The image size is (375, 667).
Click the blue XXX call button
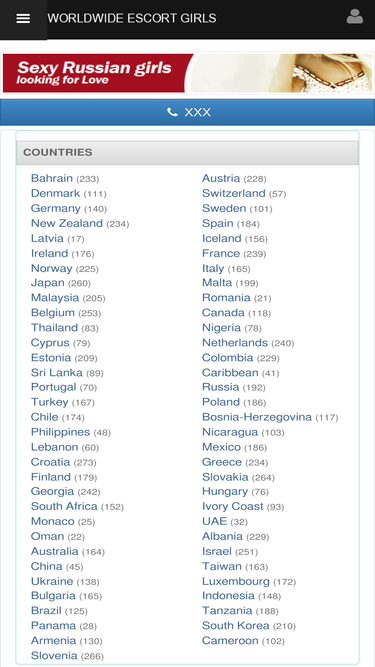188,112
